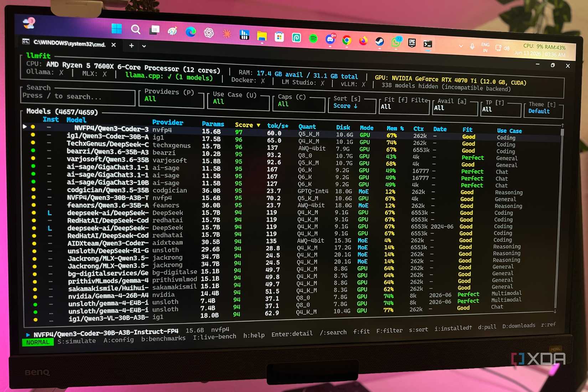Open the Microsoft Store taskbar icon
588x392 pixels.
pyautogui.click(x=279, y=37)
